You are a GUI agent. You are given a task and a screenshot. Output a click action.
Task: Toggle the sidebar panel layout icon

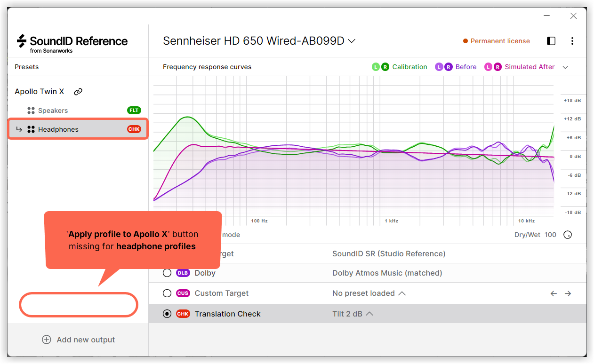pyautogui.click(x=551, y=41)
